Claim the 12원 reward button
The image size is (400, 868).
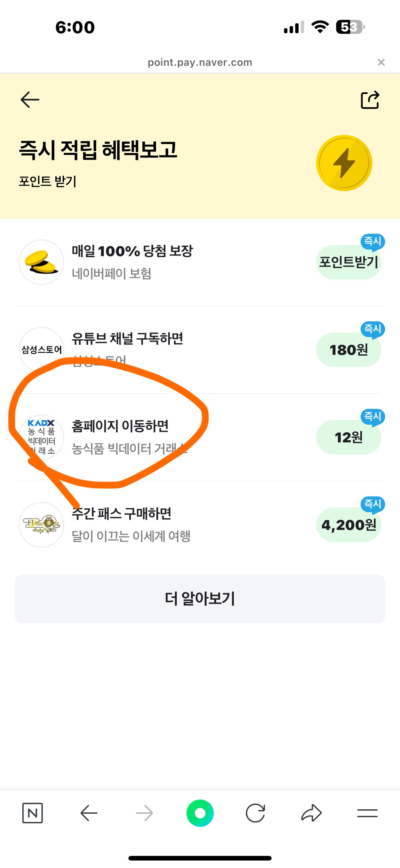[x=349, y=437]
